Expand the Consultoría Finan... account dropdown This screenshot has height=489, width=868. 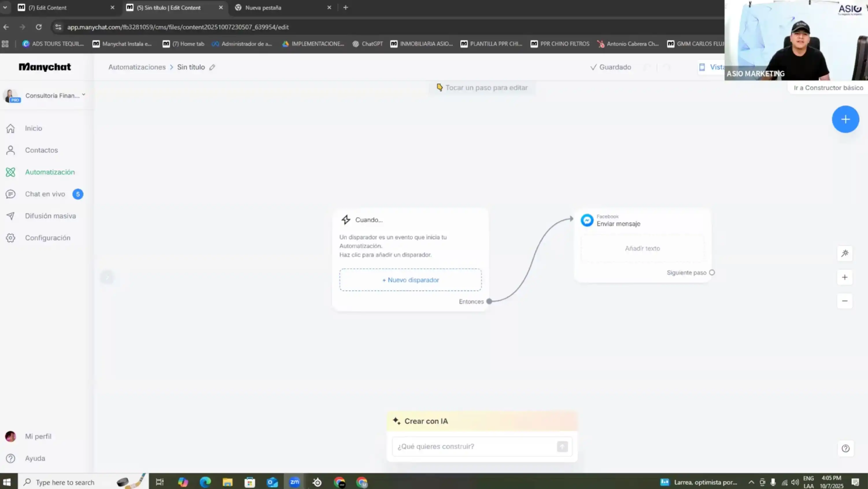[84, 95]
